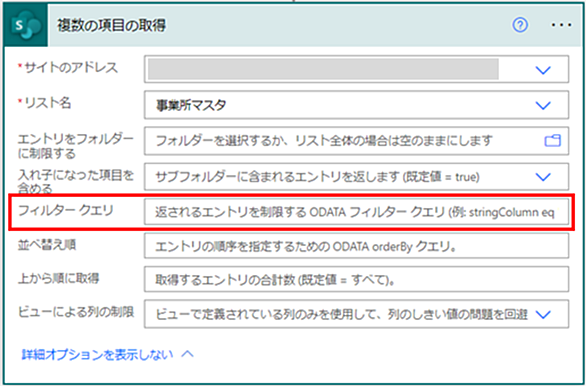This screenshot has width=586, height=386.
Task: Open the three-dots action menu
Action: coord(561,25)
